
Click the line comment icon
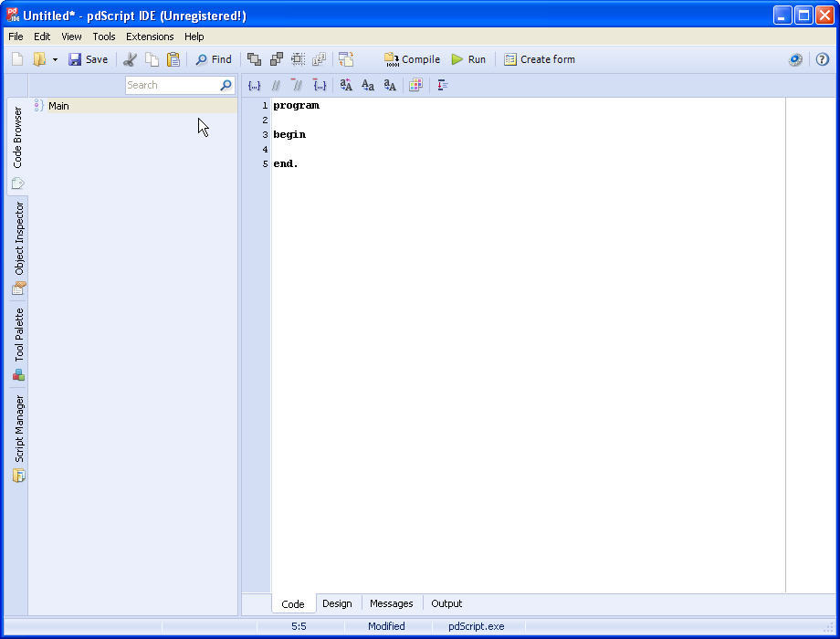pyautogui.click(x=276, y=85)
